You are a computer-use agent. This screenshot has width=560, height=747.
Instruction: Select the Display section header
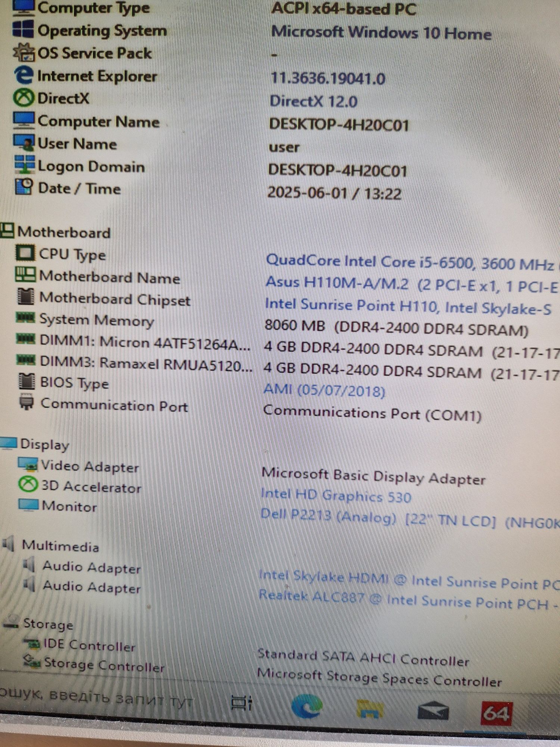44,444
